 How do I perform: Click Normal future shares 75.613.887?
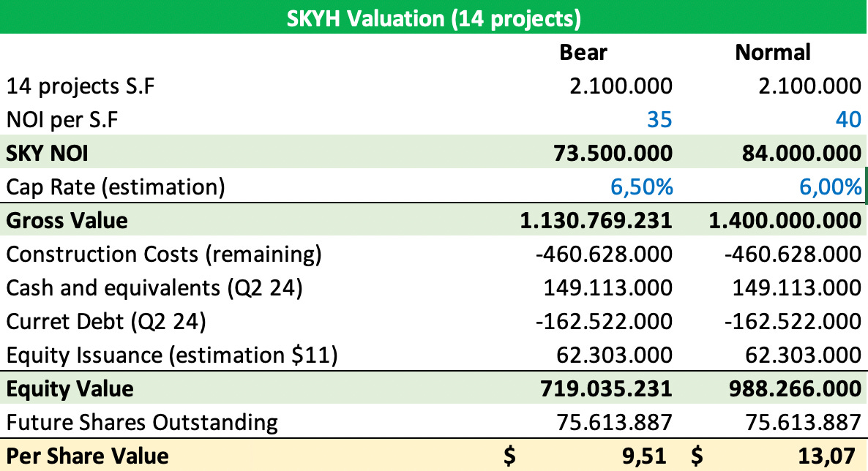tap(804, 423)
